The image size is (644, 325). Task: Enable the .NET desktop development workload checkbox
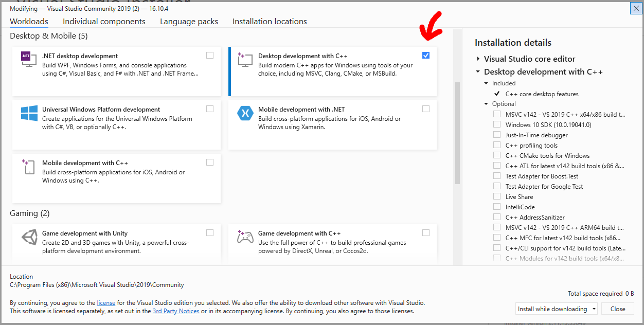tap(210, 56)
